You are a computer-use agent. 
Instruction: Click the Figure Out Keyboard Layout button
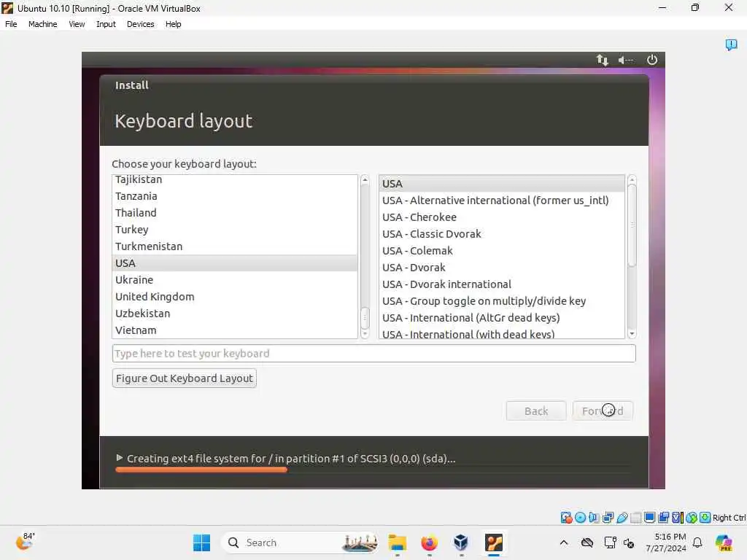point(184,378)
